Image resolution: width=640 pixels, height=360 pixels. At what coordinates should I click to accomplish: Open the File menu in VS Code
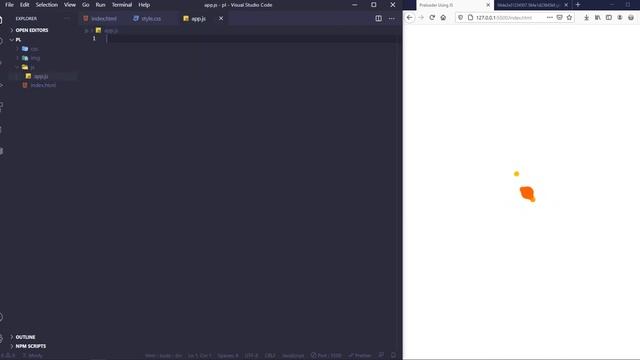(9, 5)
